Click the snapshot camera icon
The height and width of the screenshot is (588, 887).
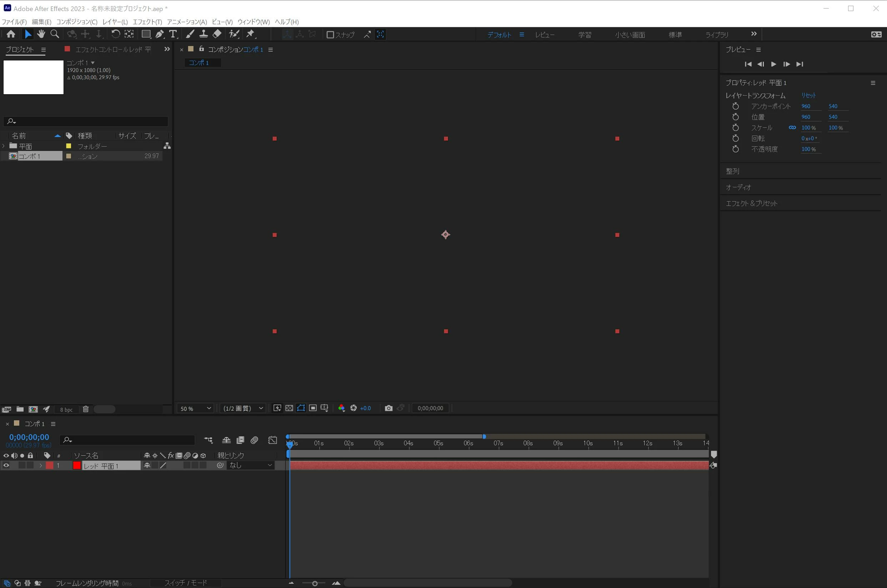(389, 408)
